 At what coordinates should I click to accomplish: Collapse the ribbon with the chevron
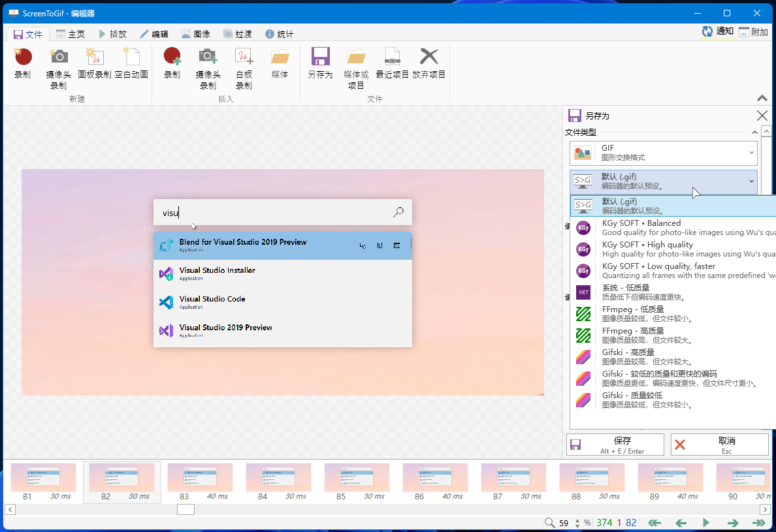762,98
